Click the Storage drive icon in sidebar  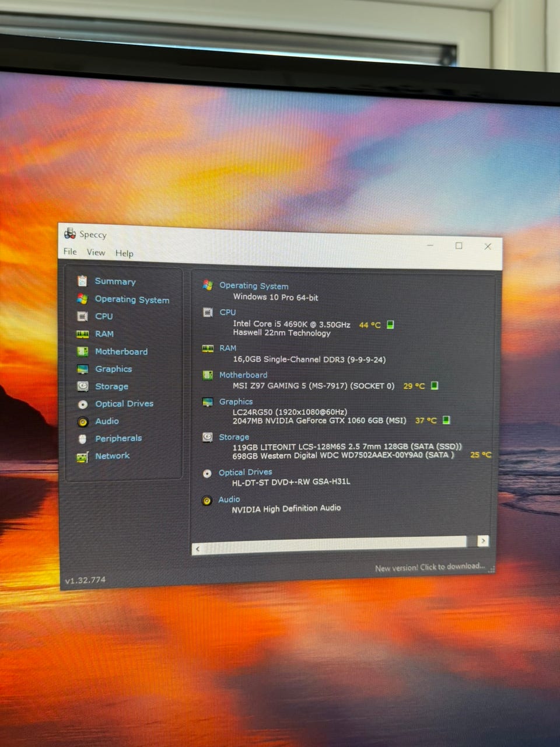pyautogui.click(x=83, y=386)
